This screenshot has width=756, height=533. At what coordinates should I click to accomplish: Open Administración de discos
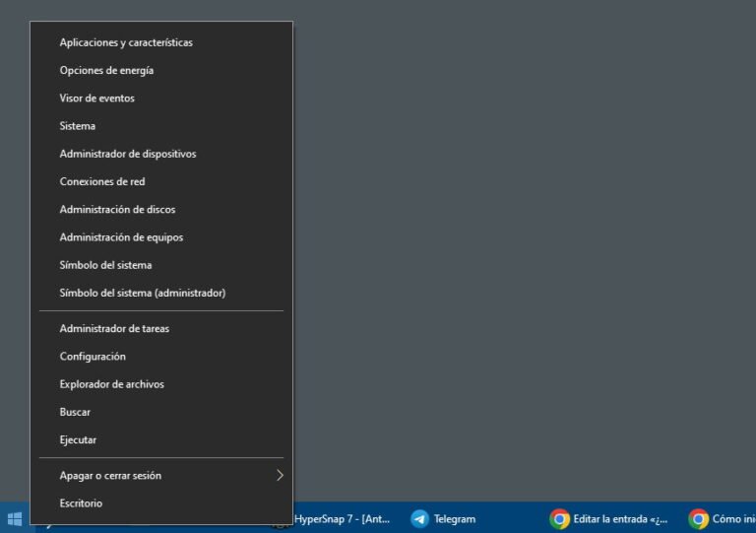[x=117, y=210]
